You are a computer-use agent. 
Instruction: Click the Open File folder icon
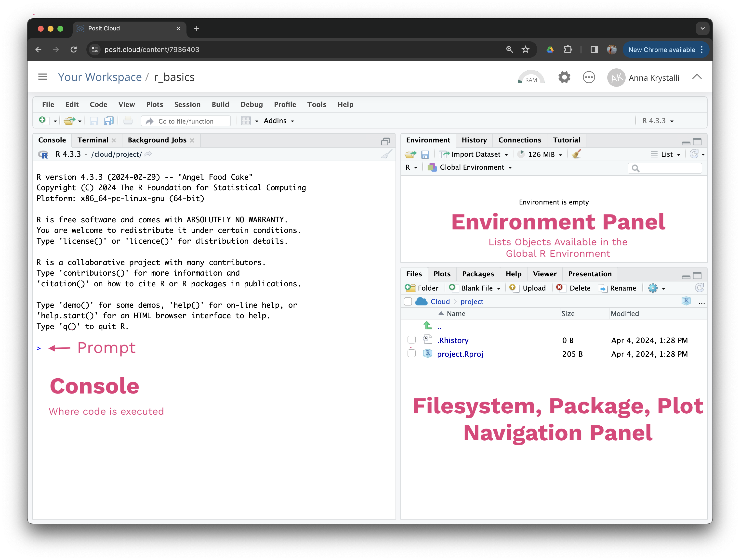coord(69,121)
